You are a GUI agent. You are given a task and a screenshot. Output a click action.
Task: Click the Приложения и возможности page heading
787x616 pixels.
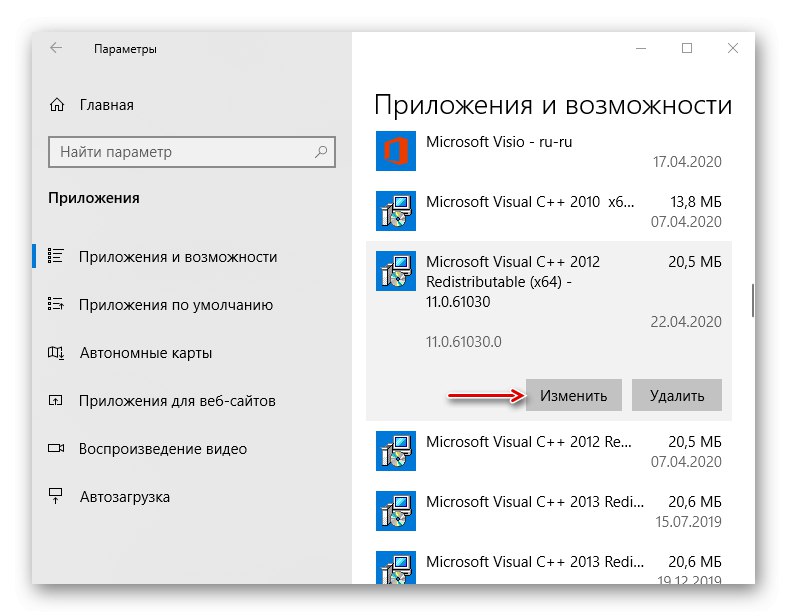[553, 106]
